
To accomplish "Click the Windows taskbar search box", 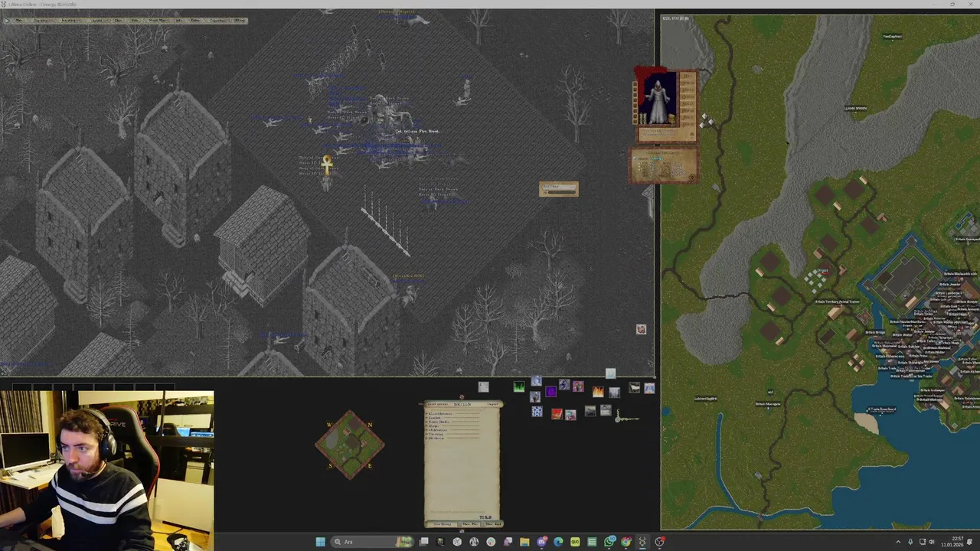I will (372, 542).
